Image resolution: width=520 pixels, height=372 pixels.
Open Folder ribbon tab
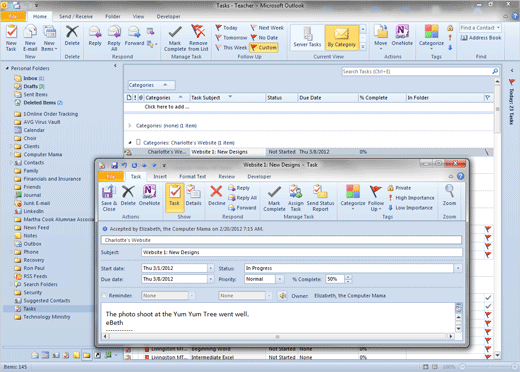[x=113, y=16]
